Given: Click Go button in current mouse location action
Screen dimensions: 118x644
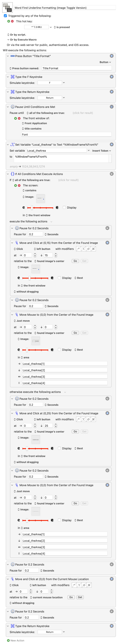Looking at the screenshot, I should [71, 597].
